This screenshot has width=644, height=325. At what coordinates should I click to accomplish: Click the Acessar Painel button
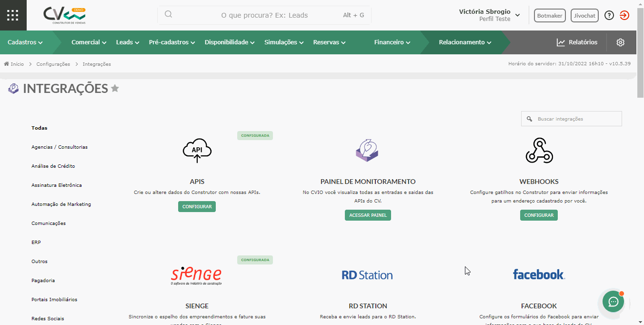click(368, 215)
